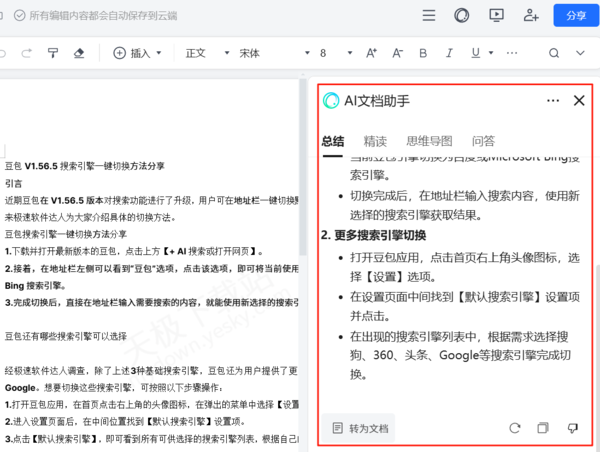Click bullet starting 切换完成后
This screenshot has height=452, width=600.
465,205
